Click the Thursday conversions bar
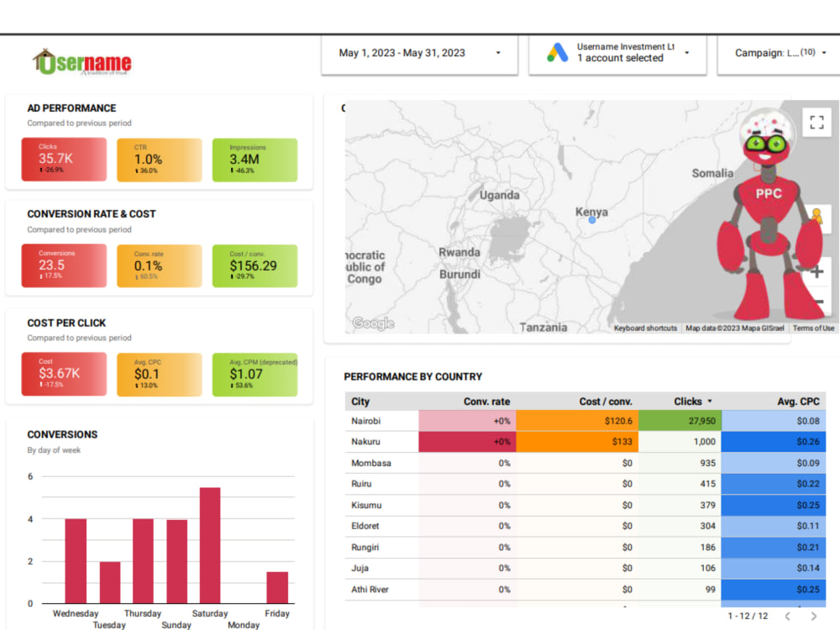This screenshot has width=840, height=630. click(x=143, y=561)
